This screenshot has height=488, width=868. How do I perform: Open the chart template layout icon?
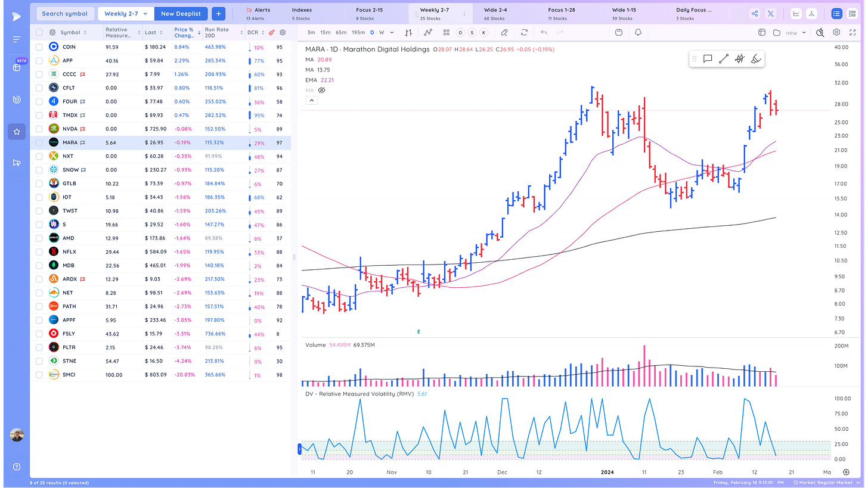(762, 33)
